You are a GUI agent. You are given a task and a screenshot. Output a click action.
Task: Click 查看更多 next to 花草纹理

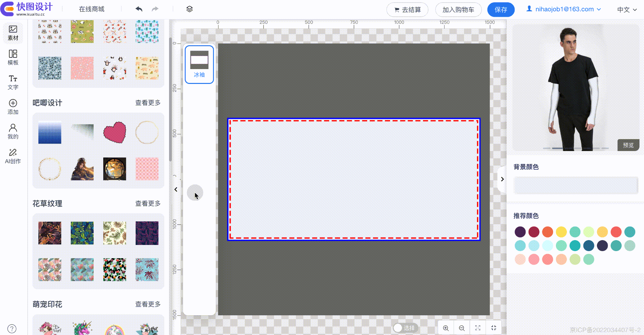[148, 203]
